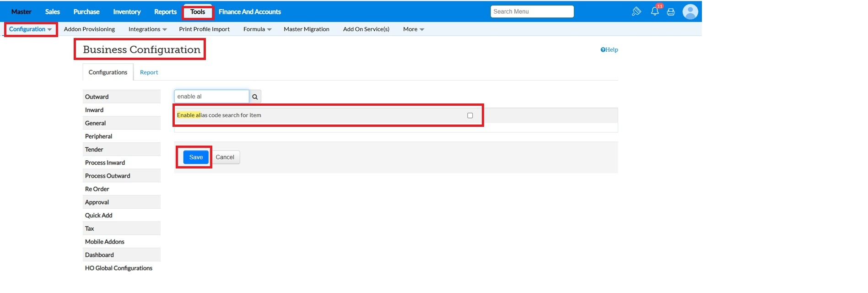The image size is (868, 293).
Task: Open the Purchase menu
Action: point(86,11)
